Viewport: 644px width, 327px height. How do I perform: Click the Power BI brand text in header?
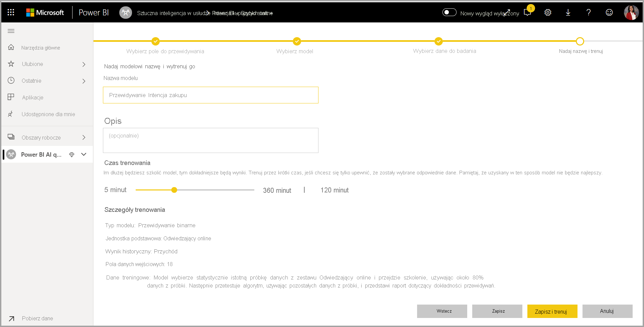click(x=94, y=12)
